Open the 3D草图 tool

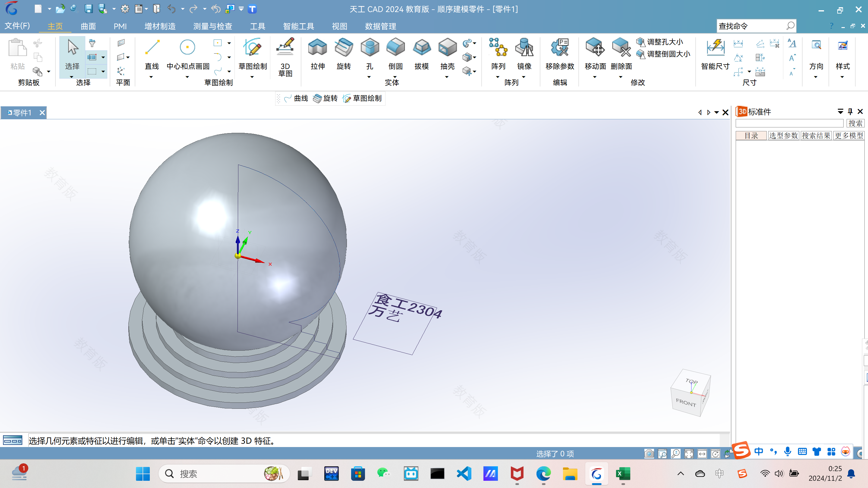285,57
